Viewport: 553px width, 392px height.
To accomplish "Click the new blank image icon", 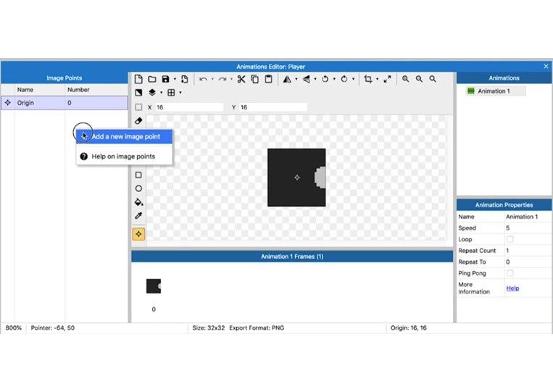I will tap(138, 79).
